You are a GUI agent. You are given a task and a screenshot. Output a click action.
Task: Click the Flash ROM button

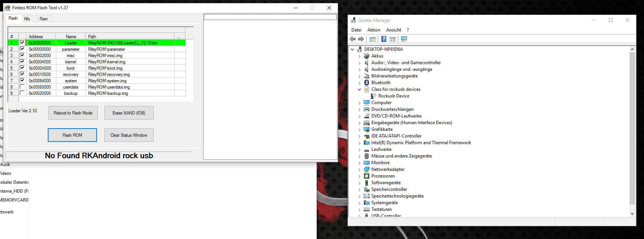[x=72, y=135]
